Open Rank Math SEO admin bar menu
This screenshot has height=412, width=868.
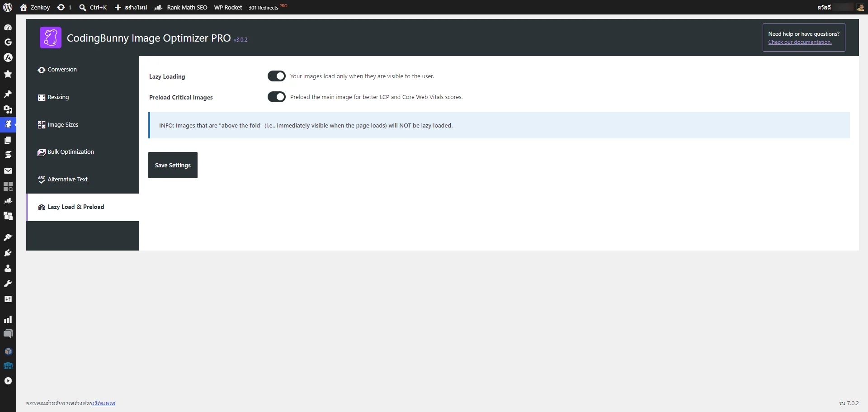point(181,7)
